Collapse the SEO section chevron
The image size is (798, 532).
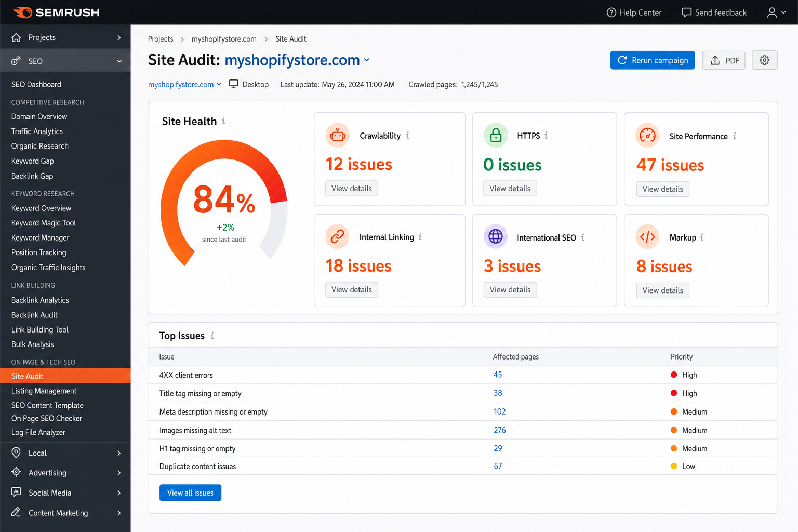point(119,61)
